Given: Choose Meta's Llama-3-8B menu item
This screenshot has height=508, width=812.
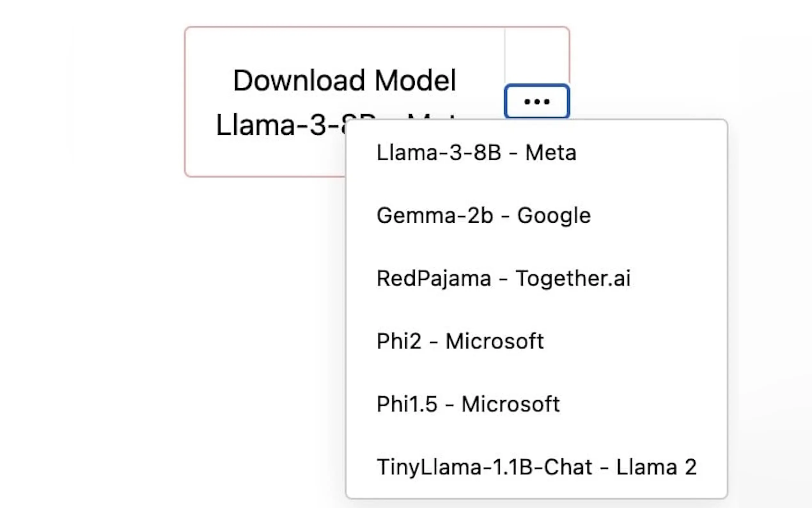Looking at the screenshot, I should coord(476,153).
